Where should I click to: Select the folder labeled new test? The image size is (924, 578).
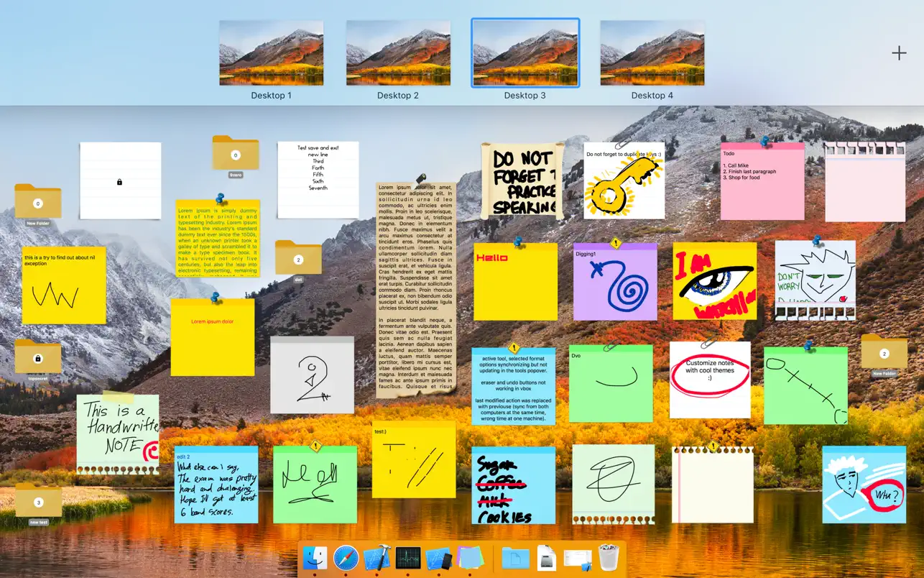coord(37,503)
